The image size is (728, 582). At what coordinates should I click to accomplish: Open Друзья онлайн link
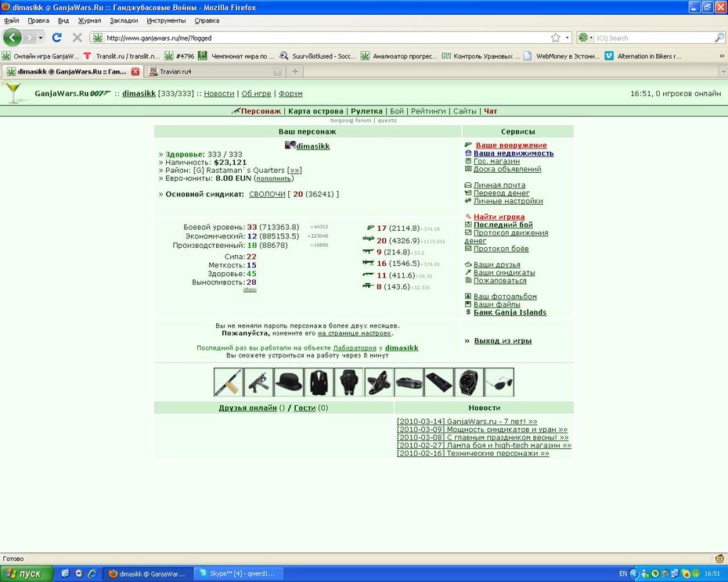click(x=247, y=408)
